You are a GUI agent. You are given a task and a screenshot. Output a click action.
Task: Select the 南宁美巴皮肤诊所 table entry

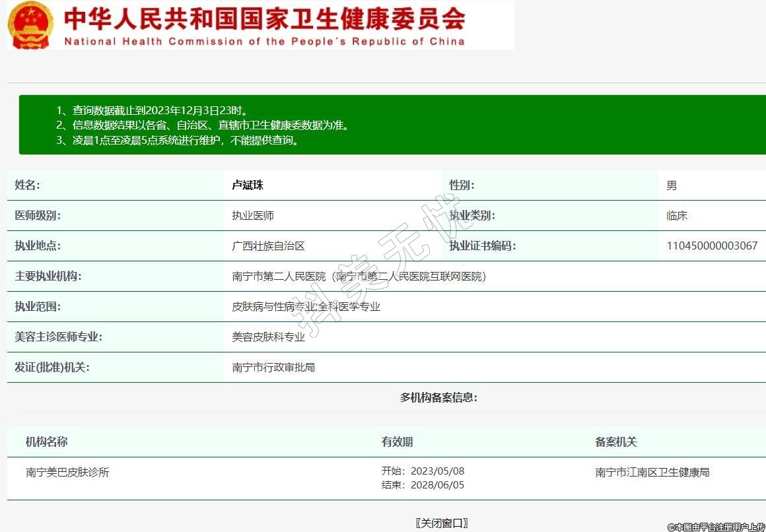pos(67,473)
